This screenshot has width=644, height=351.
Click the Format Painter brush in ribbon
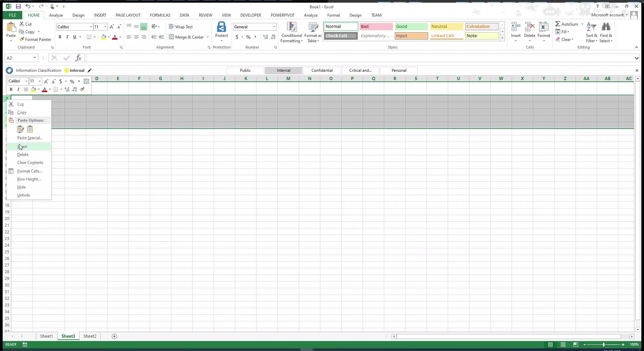click(22, 39)
